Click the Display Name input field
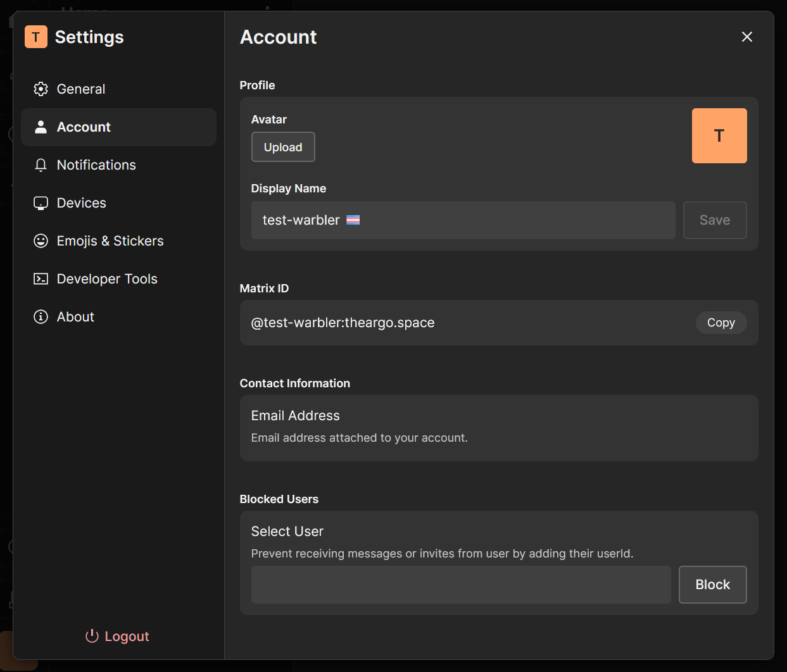 coord(463,220)
